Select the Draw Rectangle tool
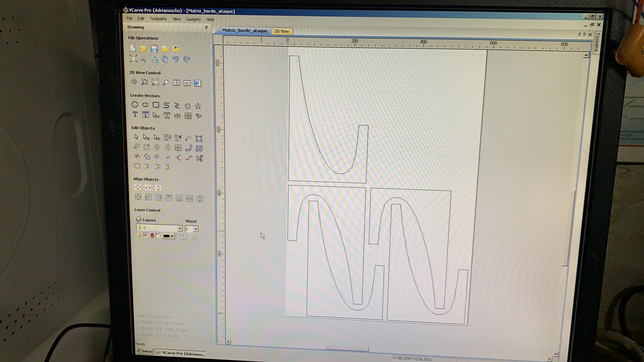This screenshot has height=362, width=644. pyautogui.click(x=156, y=105)
